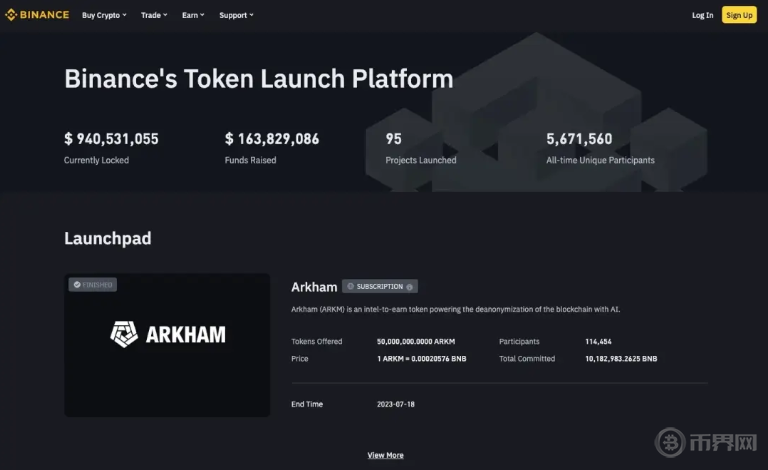Open the Arkham project title
This screenshot has width=768, height=470.
coord(312,286)
